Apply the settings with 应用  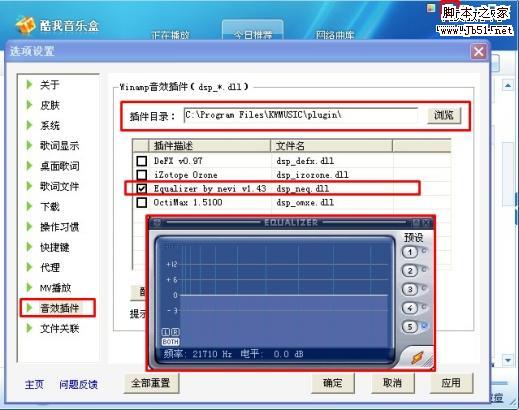coord(451,383)
